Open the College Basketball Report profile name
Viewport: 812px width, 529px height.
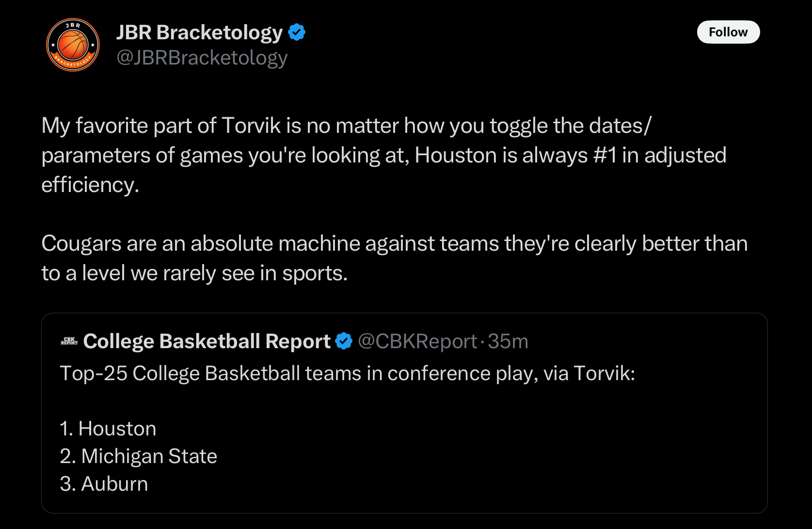[207, 341]
